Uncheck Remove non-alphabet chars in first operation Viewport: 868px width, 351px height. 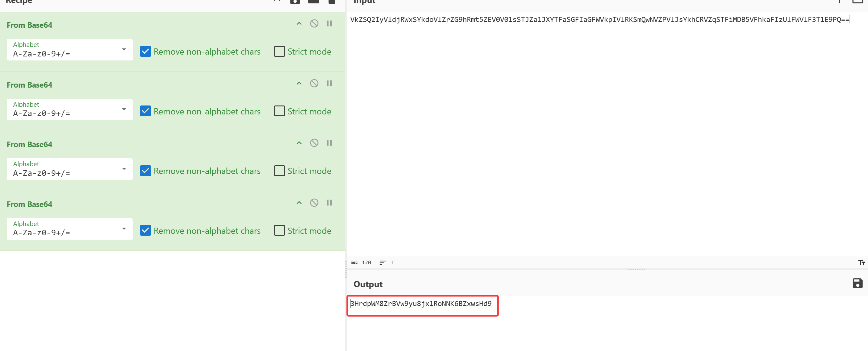click(x=145, y=52)
